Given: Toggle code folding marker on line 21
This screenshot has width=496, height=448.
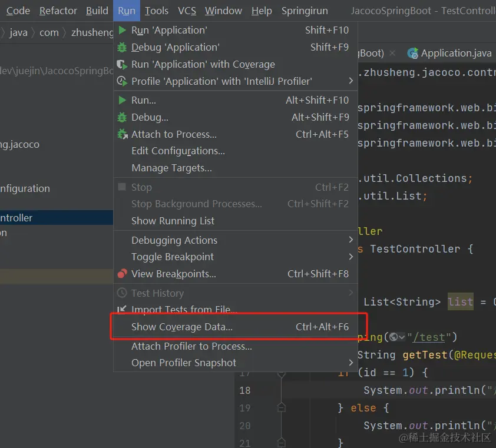Looking at the screenshot, I should pos(281,443).
